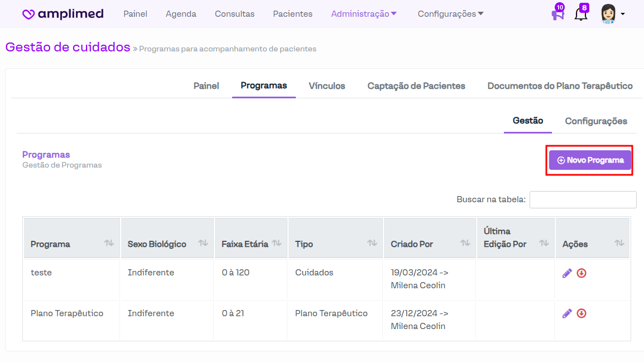Select the Configurações sub-tab
644x362 pixels.
tap(596, 121)
